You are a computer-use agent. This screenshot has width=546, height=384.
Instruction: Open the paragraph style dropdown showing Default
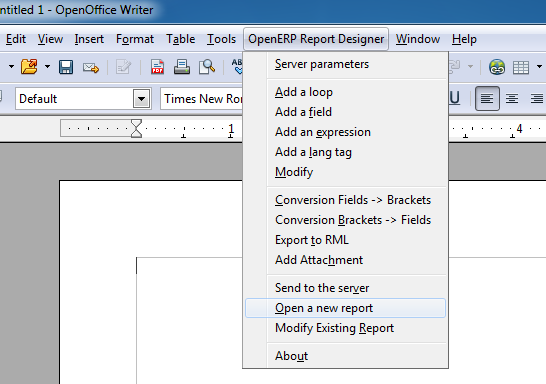(141, 99)
